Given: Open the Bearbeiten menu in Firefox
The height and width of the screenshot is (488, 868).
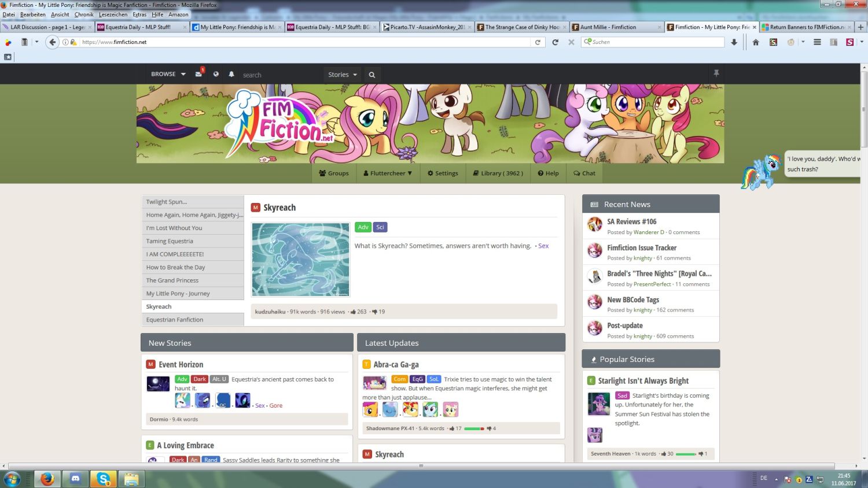Looking at the screenshot, I should 32,14.
